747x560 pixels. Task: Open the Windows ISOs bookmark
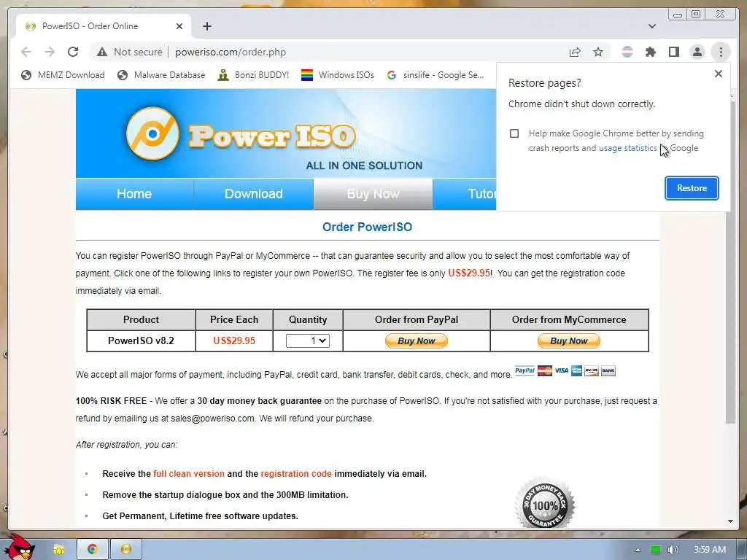click(337, 75)
